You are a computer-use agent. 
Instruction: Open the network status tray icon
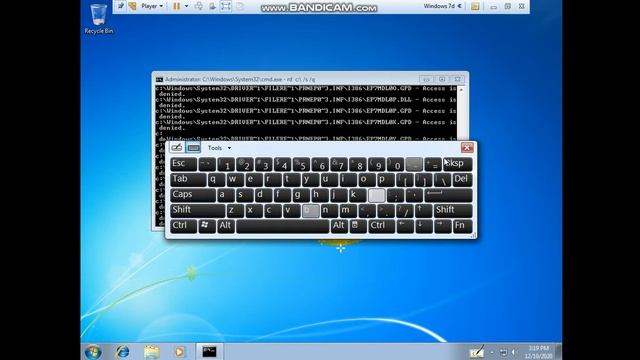pos(504,352)
